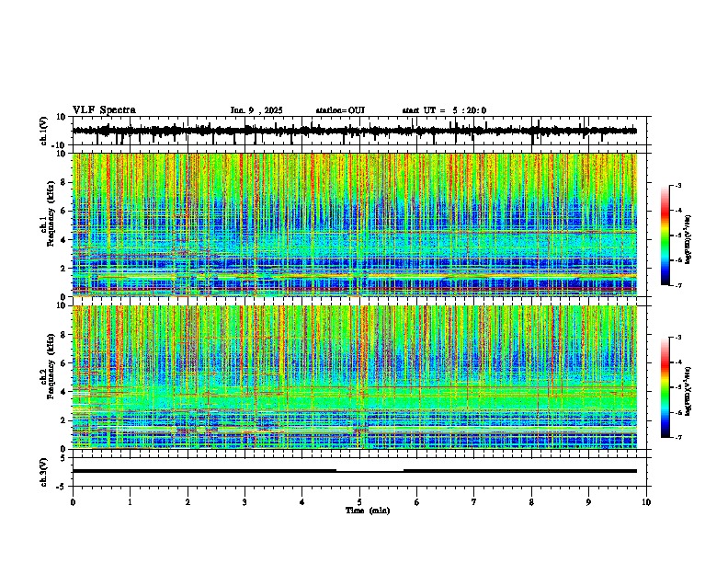The width and height of the screenshot is (728, 563).
Task: Click the "station=OUJ" header text
Action: click(340, 110)
